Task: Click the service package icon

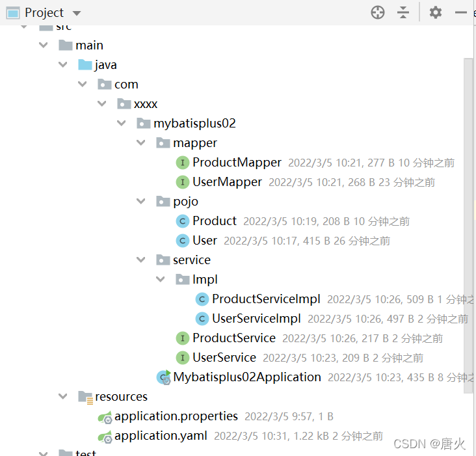Action: (x=163, y=260)
